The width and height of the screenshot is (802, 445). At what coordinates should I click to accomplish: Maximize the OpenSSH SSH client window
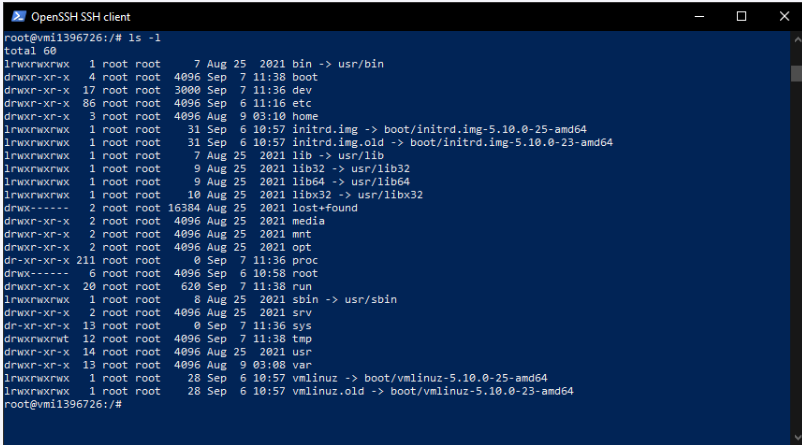point(741,17)
